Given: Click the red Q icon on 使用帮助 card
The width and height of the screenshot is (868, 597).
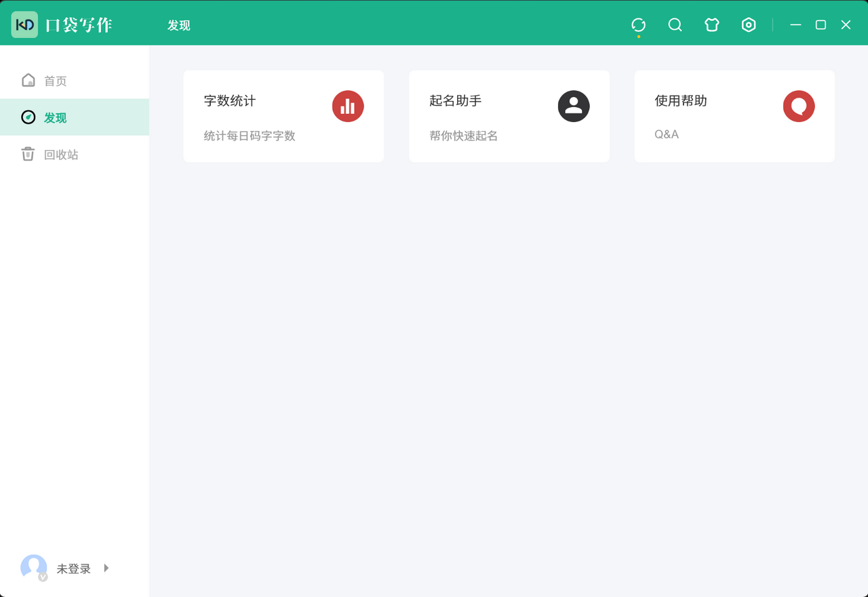Looking at the screenshot, I should point(799,107).
